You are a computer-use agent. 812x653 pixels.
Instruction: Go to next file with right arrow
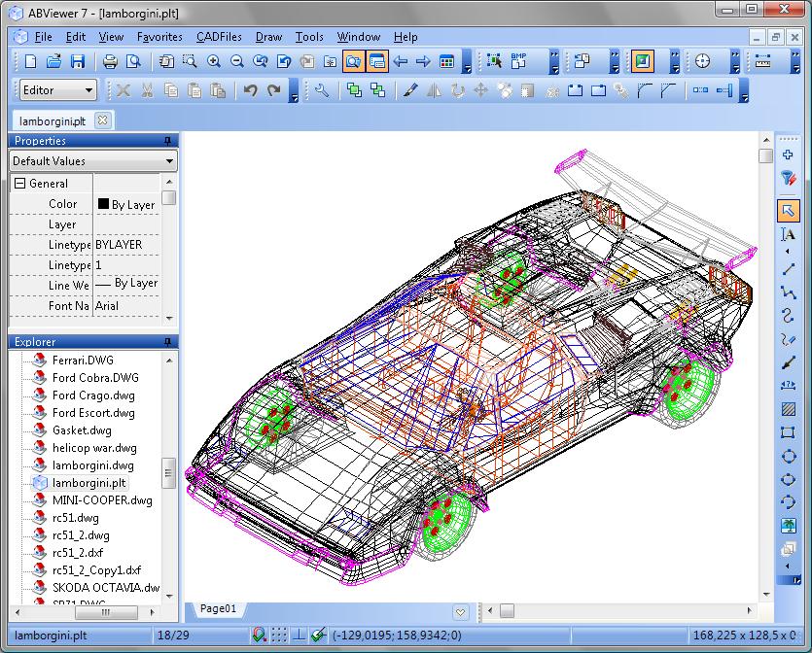[x=424, y=61]
